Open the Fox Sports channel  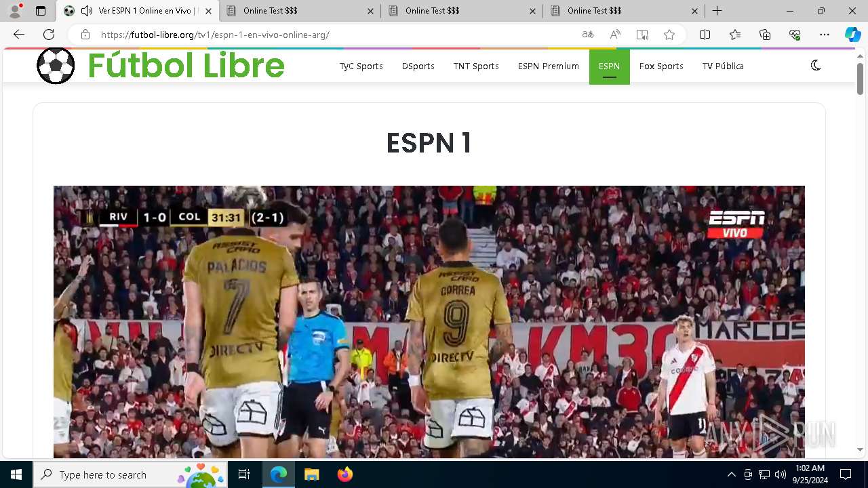(661, 66)
